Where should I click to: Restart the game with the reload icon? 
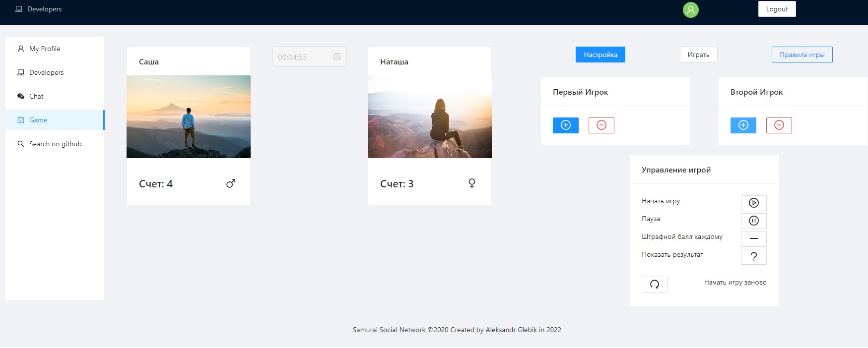(x=655, y=284)
